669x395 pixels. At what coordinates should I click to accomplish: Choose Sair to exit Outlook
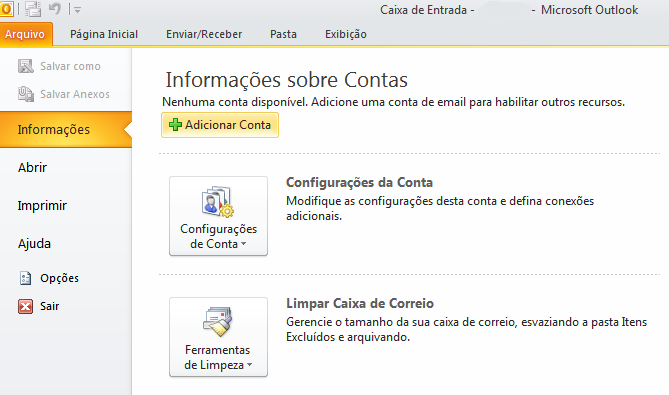49,306
